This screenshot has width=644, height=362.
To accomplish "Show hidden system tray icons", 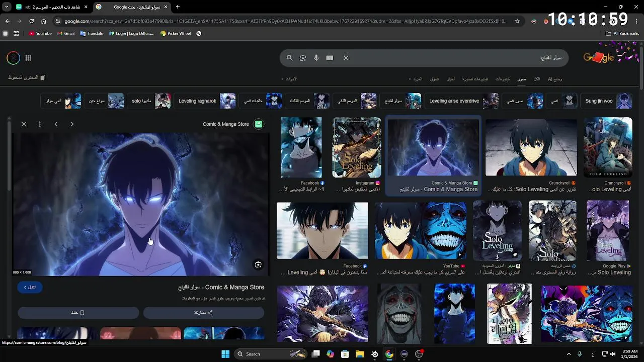I will click(x=569, y=354).
